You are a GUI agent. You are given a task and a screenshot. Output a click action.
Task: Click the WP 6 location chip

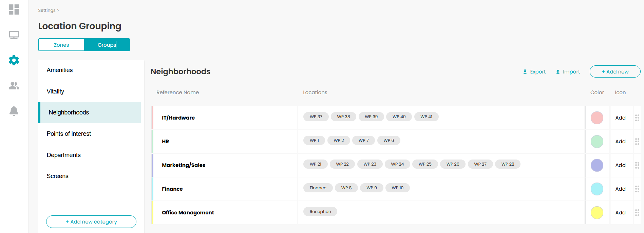(389, 141)
